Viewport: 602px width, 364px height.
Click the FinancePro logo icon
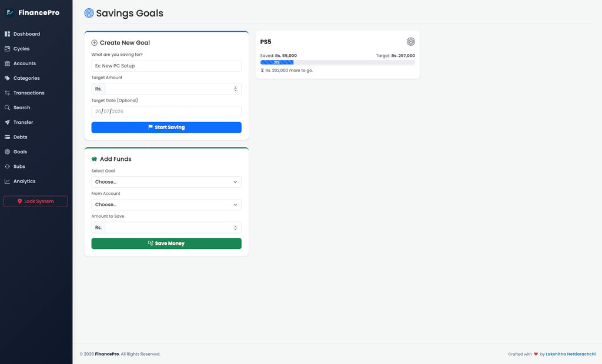pyautogui.click(x=9, y=13)
